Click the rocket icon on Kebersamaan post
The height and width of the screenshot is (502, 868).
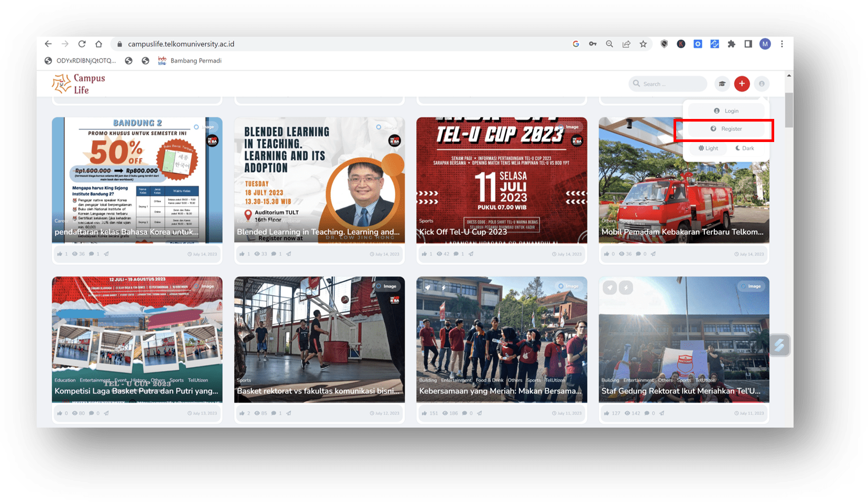coord(428,287)
